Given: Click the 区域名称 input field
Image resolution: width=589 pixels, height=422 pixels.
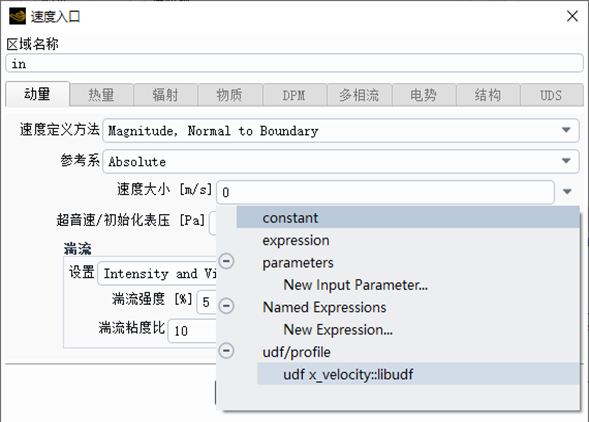Looking at the screenshot, I should [294, 63].
